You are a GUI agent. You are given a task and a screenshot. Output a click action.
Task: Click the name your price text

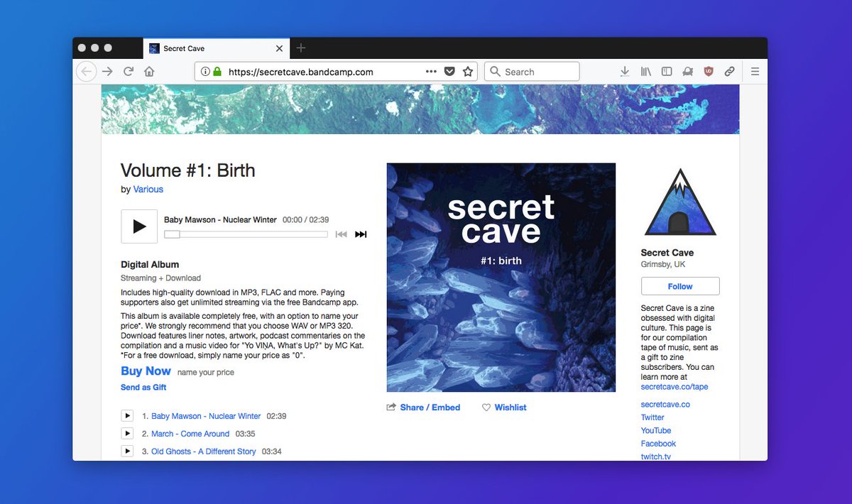click(x=206, y=372)
